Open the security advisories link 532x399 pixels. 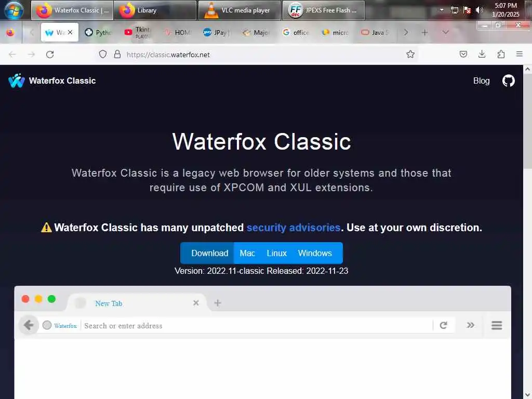tap(293, 228)
